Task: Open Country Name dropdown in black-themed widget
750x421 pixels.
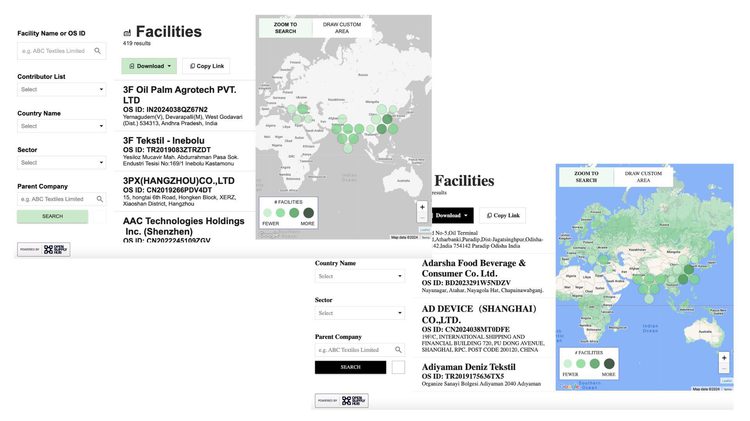Action: pos(360,276)
